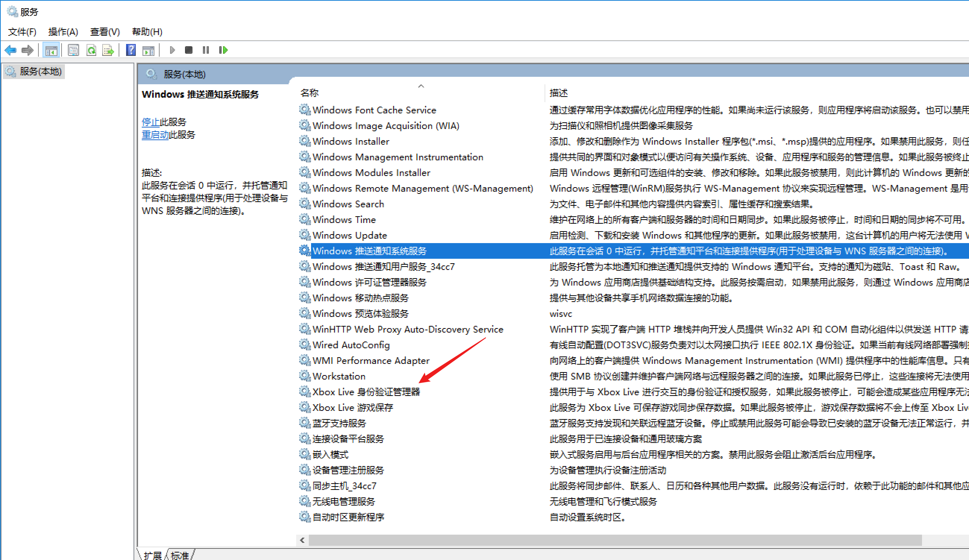
Task: Toggle the Show/Hide Console Tree button
Action: (51, 50)
